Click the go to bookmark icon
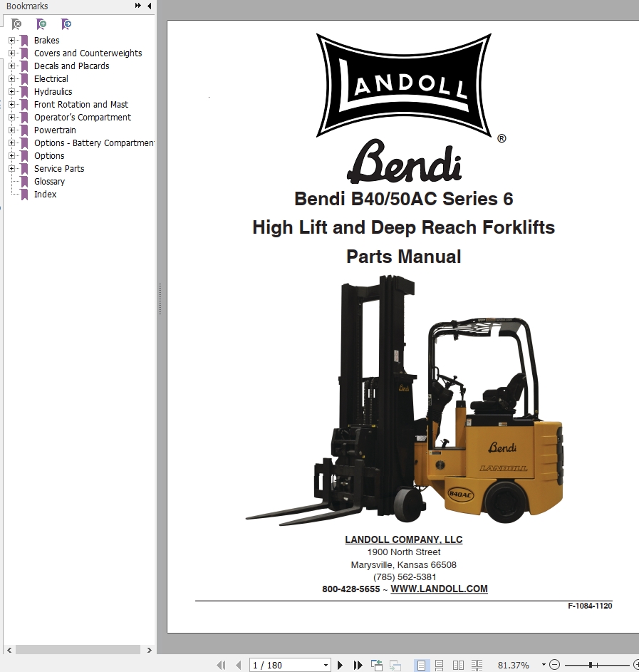639x672 pixels. pyautogui.click(x=66, y=24)
